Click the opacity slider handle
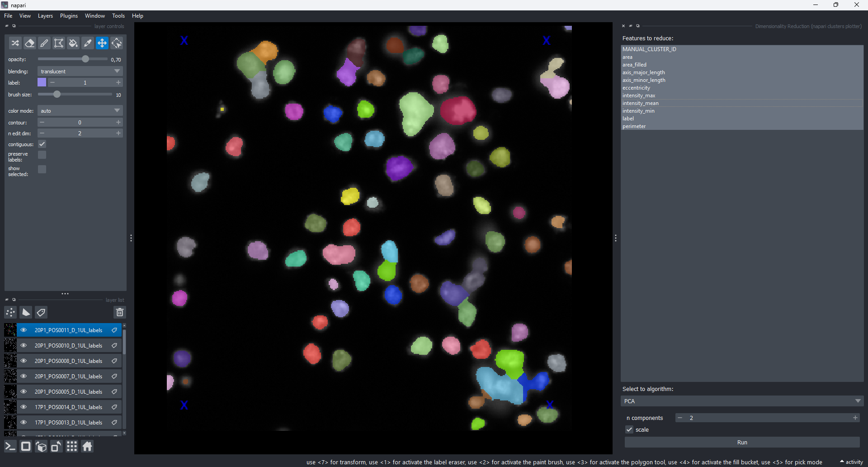 (85, 59)
